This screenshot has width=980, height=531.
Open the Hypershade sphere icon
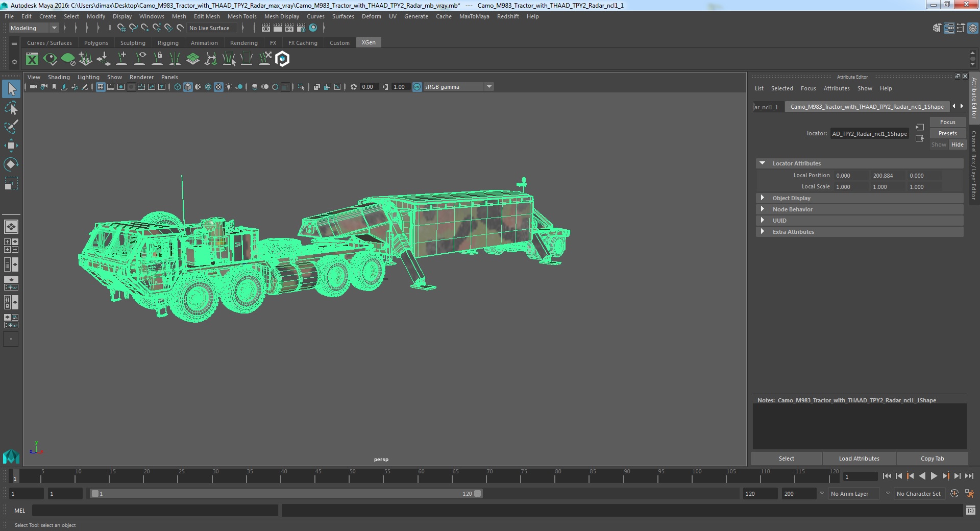[313, 28]
